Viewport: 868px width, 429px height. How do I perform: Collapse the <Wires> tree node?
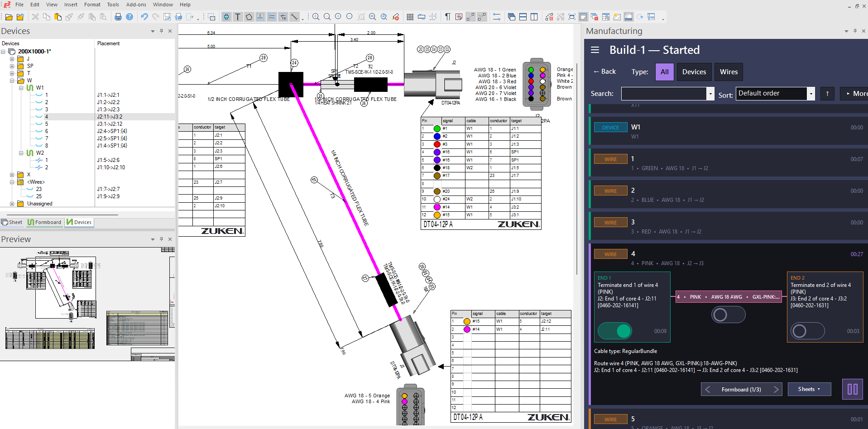12,182
